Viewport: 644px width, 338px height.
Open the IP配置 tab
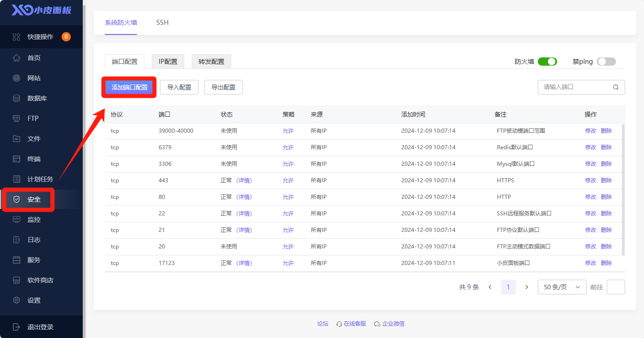[x=168, y=62]
